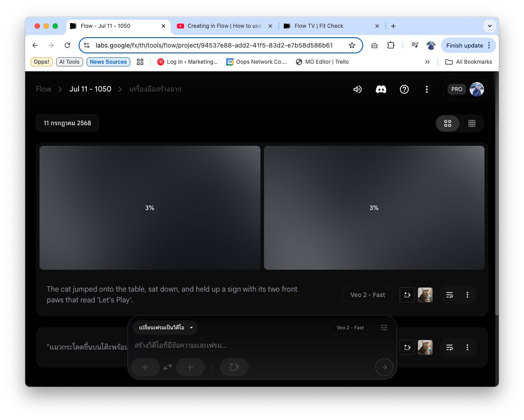The height and width of the screenshot is (420, 524).
Task: Click reuse prompt icon in Thai prompt row
Action: click(449, 348)
